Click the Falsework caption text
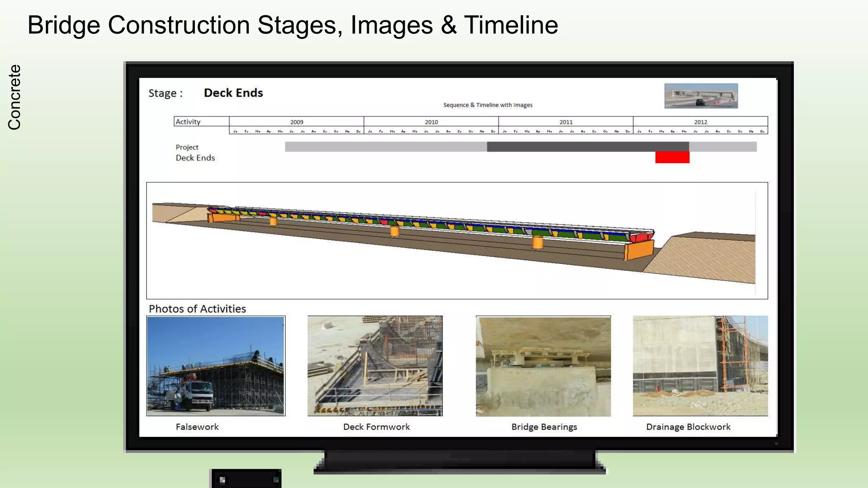This screenshot has width=868, height=488. pyautogui.click(x=197, y=427)
